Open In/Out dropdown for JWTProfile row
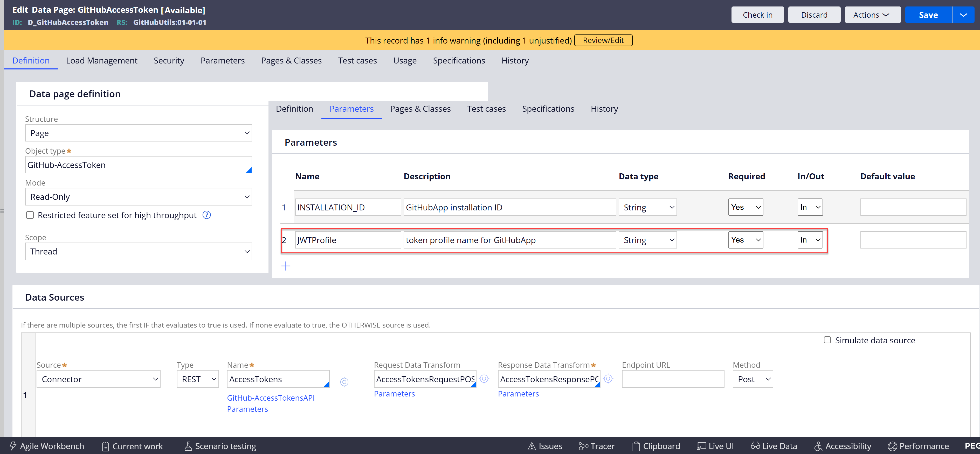 pyautogui.click(x=810, y=240)
